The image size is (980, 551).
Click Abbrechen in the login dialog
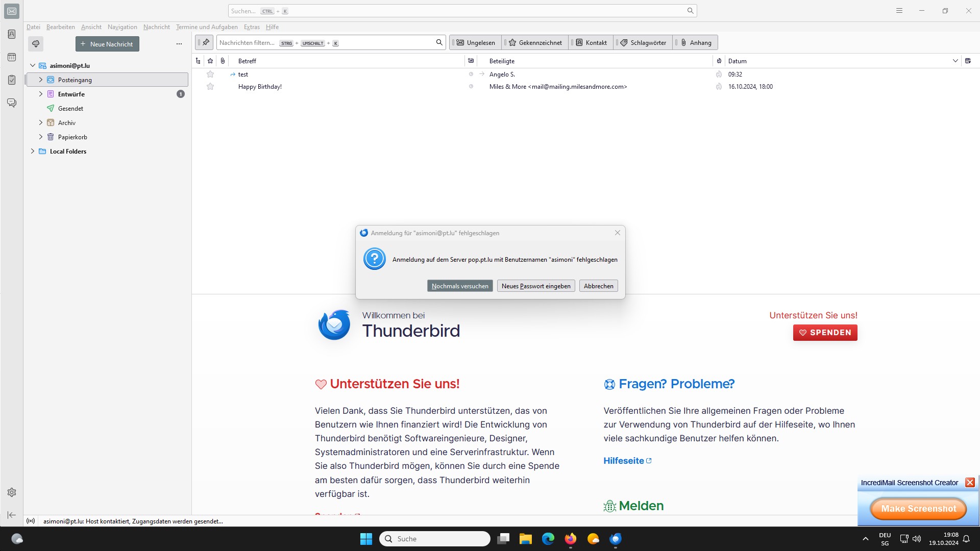[x=599, y=286]
